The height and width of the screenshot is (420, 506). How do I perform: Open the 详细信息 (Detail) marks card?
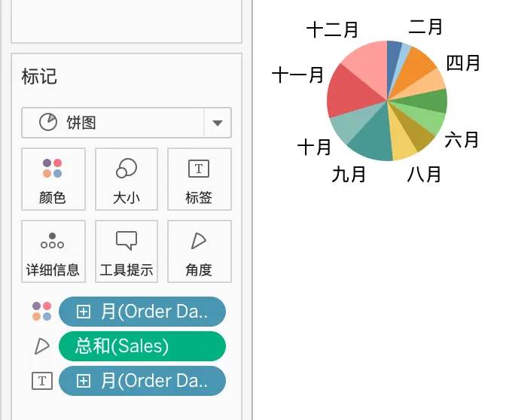[53, 251]
